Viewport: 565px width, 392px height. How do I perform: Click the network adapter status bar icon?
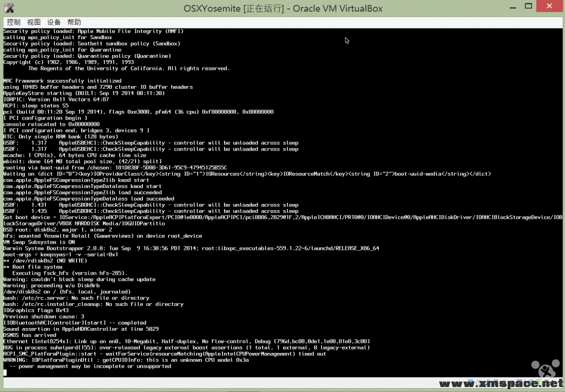point(496,382)
